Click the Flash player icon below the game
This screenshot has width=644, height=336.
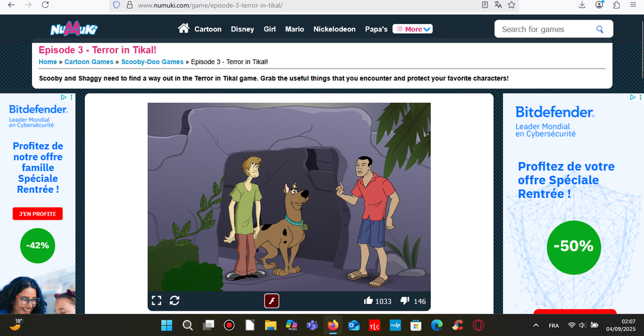[x=271, y=301]
